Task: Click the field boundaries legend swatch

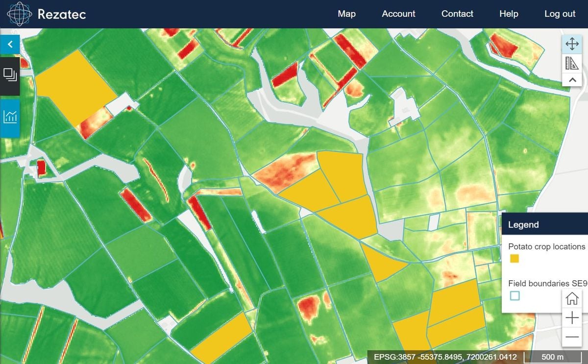Action: pos(514,296)
